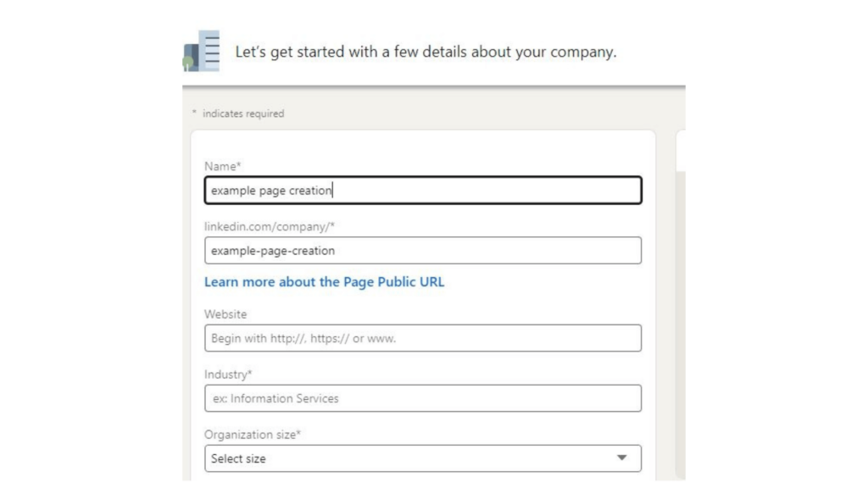Expand the Select size combo box

tap(422, 458)
